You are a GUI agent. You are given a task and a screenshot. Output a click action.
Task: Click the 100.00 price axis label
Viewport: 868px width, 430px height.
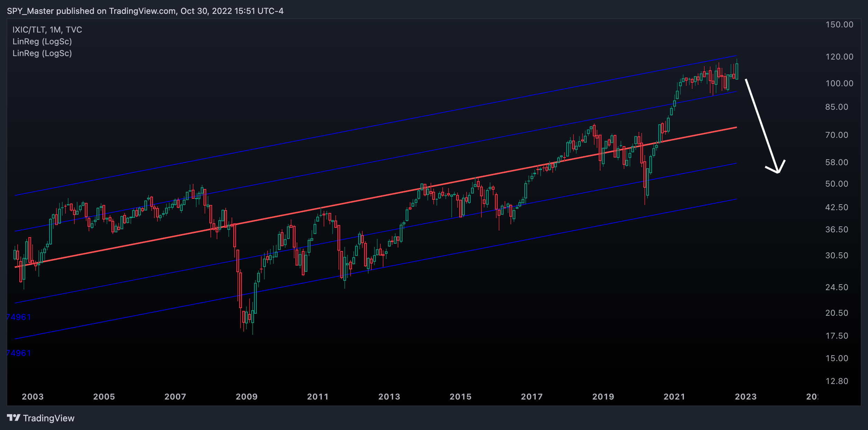point(839,83)
